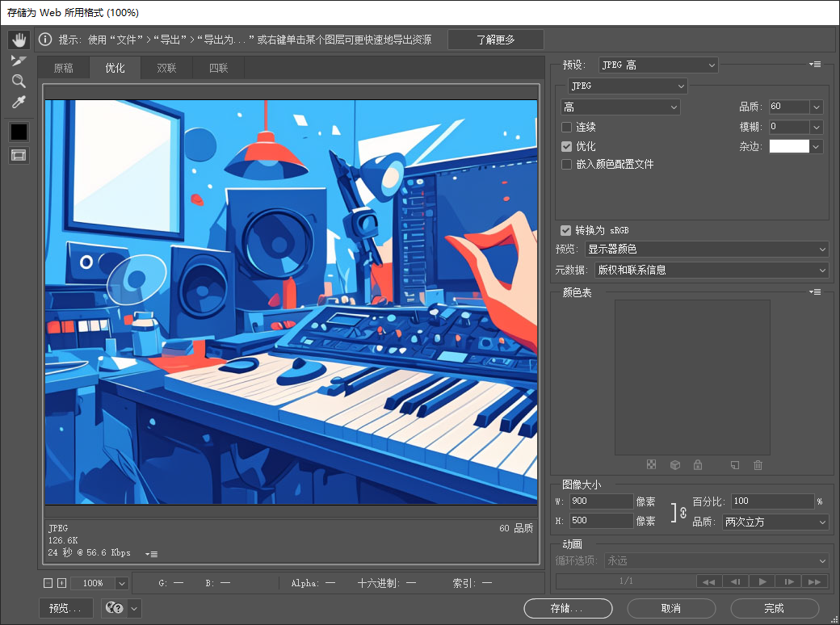Screen dimensions: 840x625
Task: Open the 元数据 metadata dropdown
Action: click(x=711, y=270)
